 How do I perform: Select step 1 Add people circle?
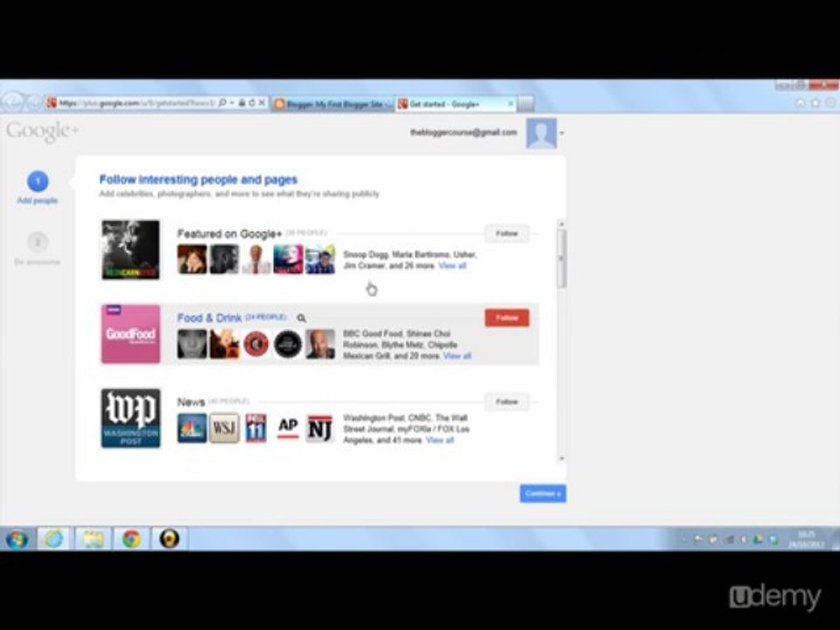38,181
